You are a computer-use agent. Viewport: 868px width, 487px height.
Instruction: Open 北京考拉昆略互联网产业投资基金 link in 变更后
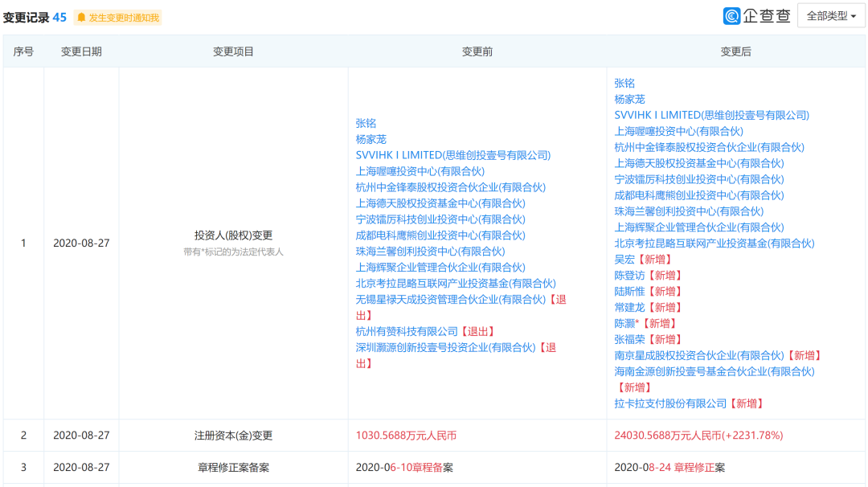tap(714, 243)
